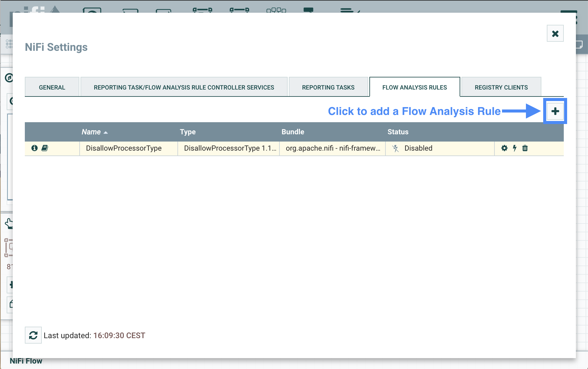Enable the rule with the lightning bolt icon

[x=514, y=148]
